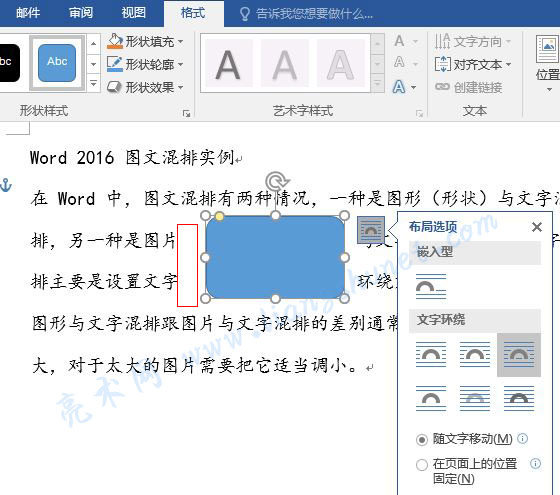Image resolution: width=560 pixels, height=495 pixels.
Task: Click the layout options button beside shape
Action: 371,230
